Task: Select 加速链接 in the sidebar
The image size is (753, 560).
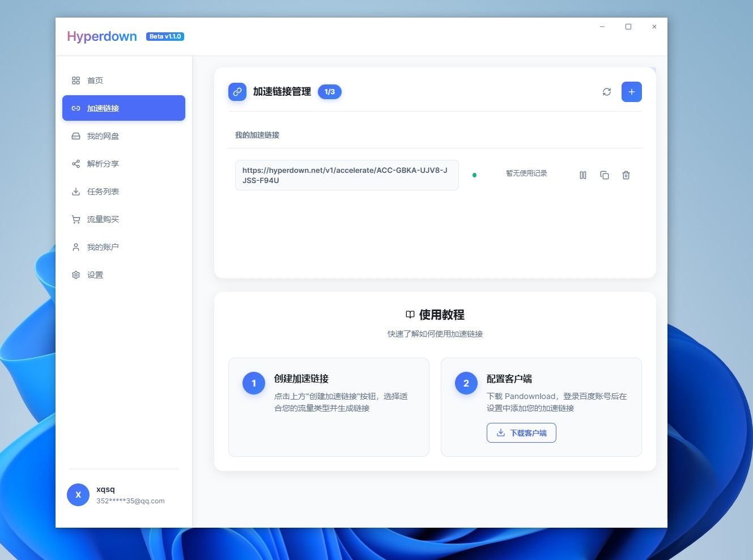Action: point(103,108)
